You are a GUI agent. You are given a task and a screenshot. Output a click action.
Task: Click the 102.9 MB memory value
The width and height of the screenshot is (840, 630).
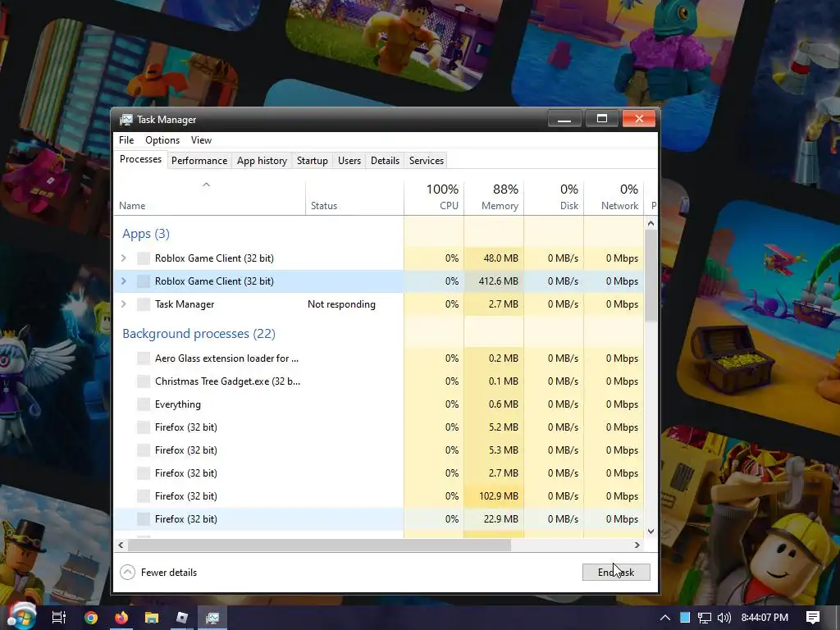click(499, 496)
